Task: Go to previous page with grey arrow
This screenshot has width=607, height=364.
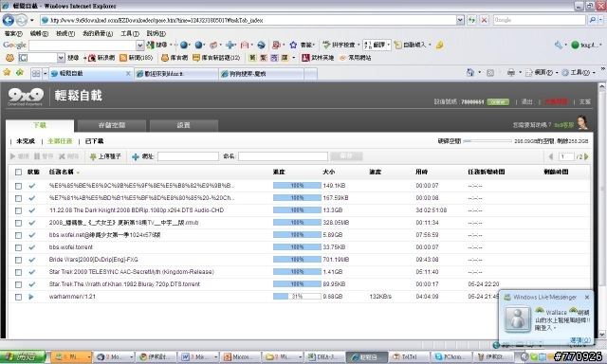Action: (x=551, y=156)
